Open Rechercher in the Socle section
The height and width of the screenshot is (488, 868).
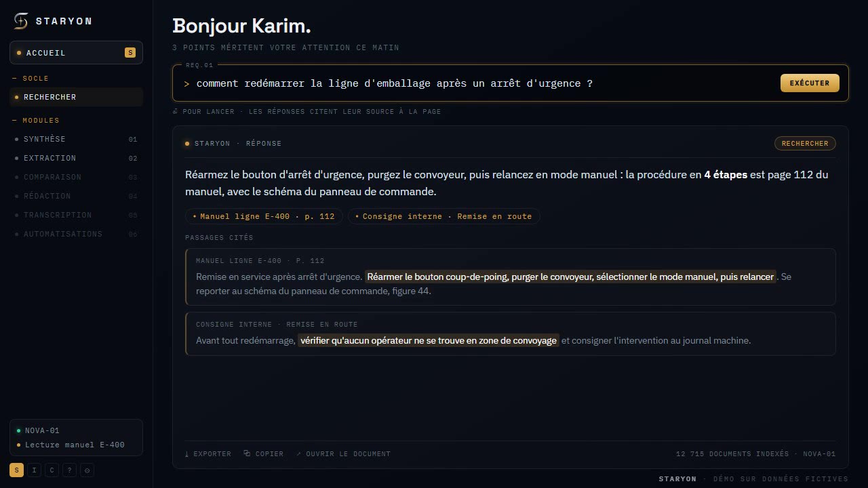tap(76, 97)
